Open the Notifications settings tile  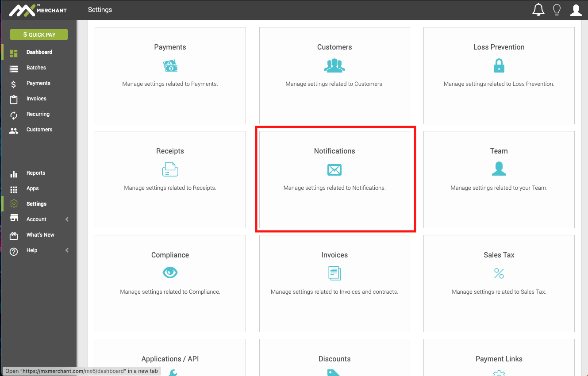[334, 179]
